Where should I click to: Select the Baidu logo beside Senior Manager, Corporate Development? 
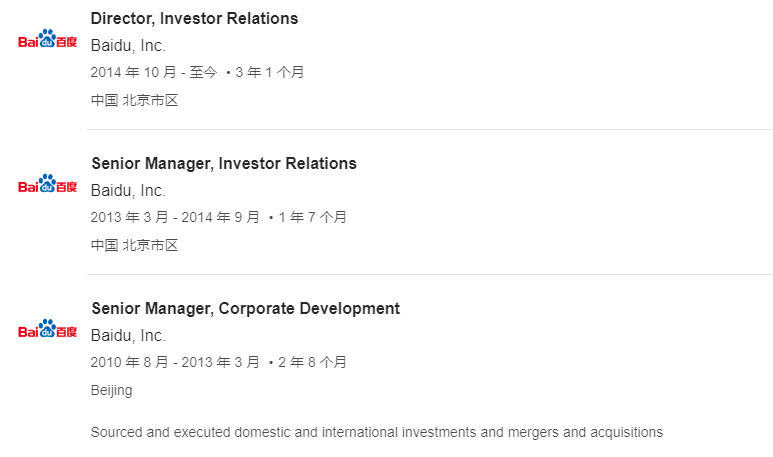pyautogui.click(x=47, y=328)
